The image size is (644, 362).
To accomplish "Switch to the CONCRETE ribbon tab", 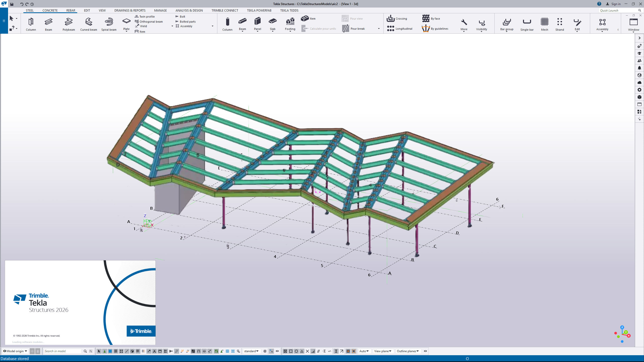I will pos(50,10).
